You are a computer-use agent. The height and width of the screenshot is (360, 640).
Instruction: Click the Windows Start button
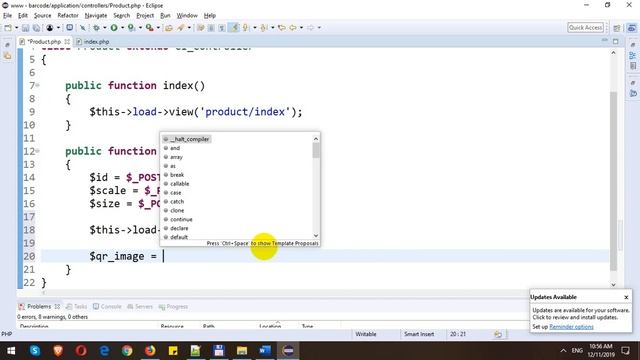(x=11, y=351)
